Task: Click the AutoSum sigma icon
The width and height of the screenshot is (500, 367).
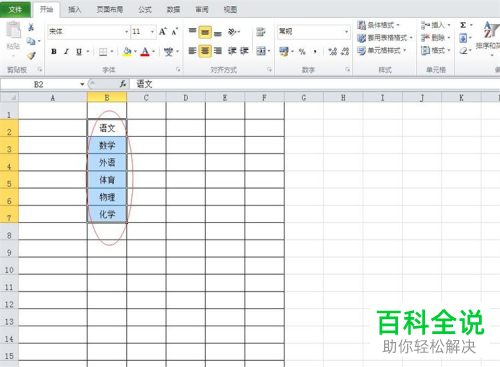Action: (463, 25)
